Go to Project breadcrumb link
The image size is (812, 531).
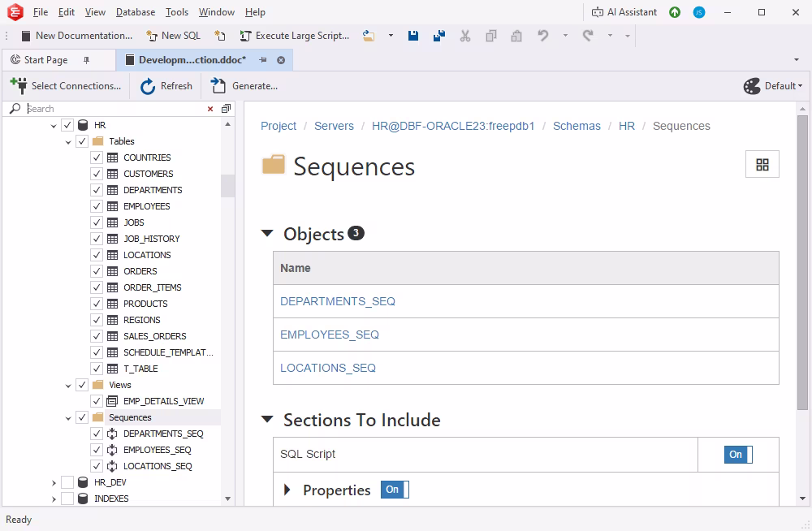pos(279,126)
